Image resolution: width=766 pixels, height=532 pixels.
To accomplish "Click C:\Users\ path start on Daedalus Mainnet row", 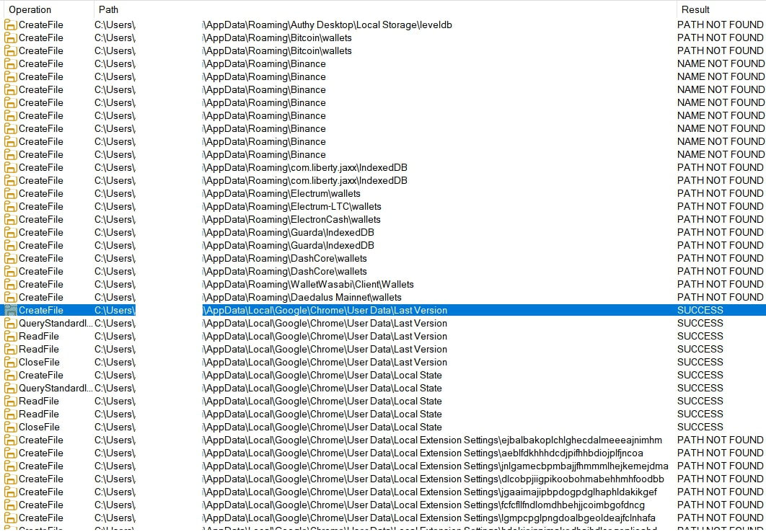I will pyautogui.click(x=115, y=297).
